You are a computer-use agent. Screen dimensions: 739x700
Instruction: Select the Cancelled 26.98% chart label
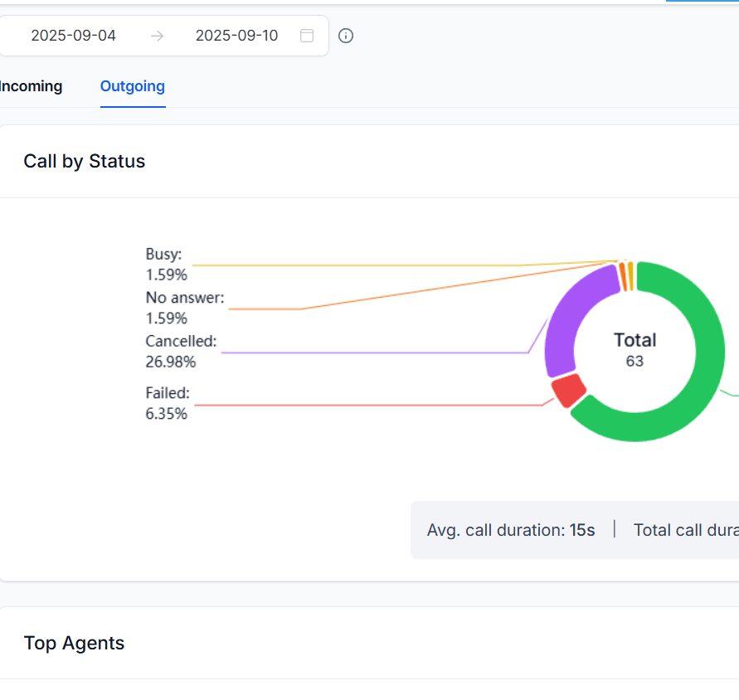tap(181, 351)
